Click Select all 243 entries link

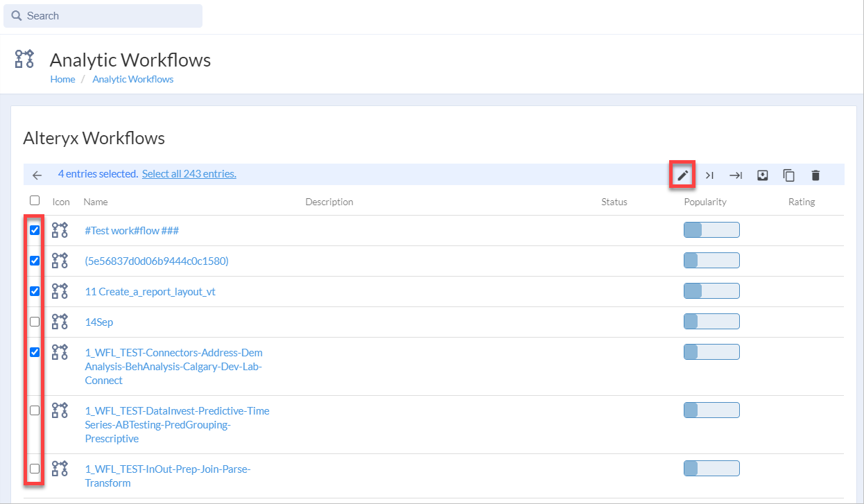pyautogui.click(x=189, y=174)
